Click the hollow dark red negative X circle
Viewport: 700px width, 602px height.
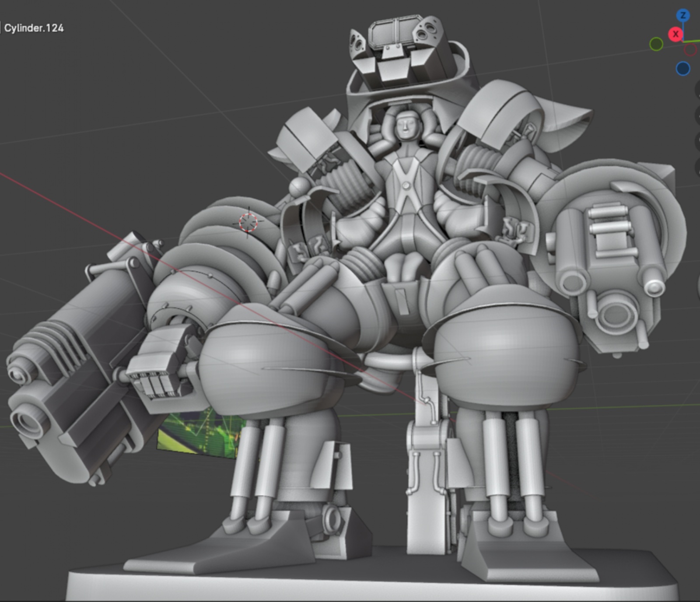pyautogui.click(x=690, y=49)
